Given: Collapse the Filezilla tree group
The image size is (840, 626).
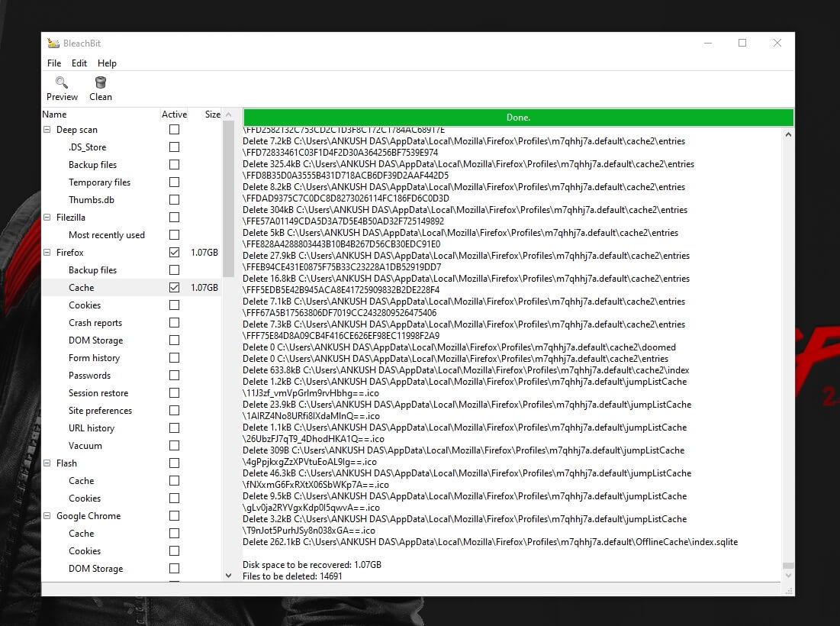Looking at the screenshot, I should (47, 218).
